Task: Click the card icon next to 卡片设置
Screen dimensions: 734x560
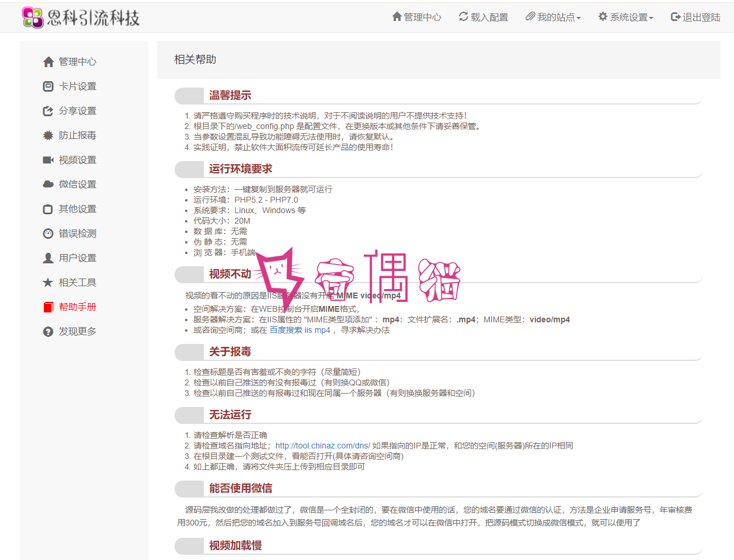Action: [x=48, y=86]
